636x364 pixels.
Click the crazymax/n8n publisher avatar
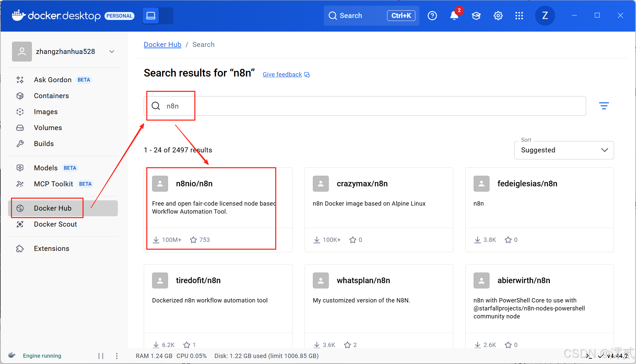tap(321, 184)
